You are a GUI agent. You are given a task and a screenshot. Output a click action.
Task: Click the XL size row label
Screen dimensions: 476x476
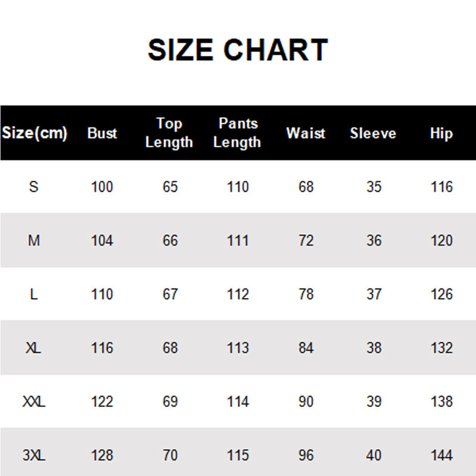coord(34,347)
